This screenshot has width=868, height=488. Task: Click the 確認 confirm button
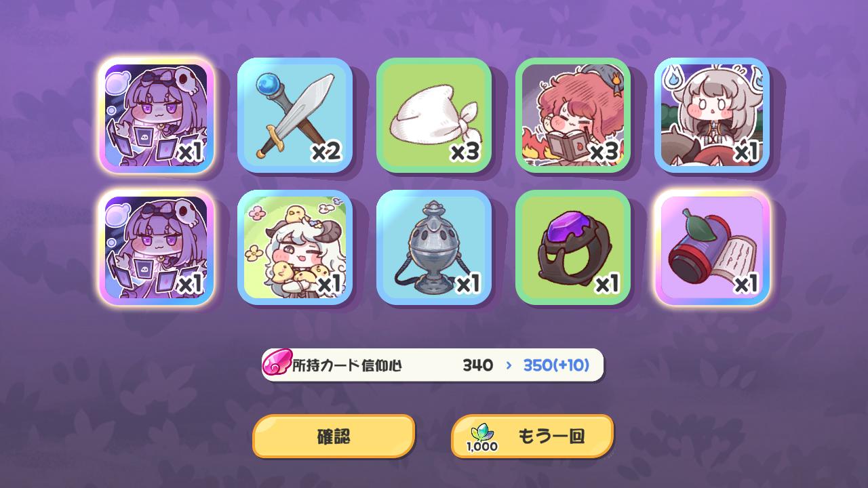[334, 436]
